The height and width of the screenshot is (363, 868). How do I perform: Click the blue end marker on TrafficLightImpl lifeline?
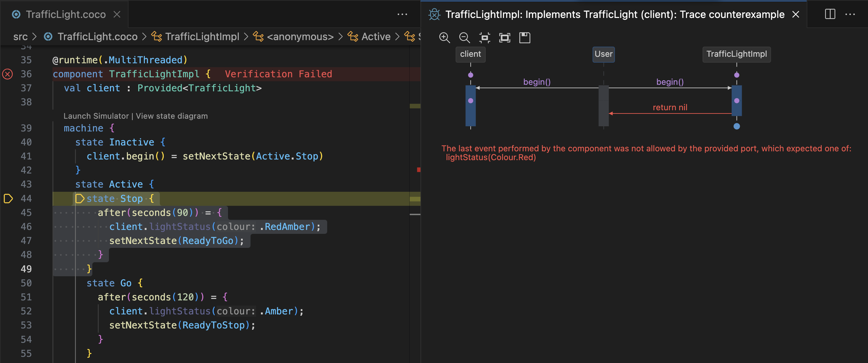coord(737,127)
